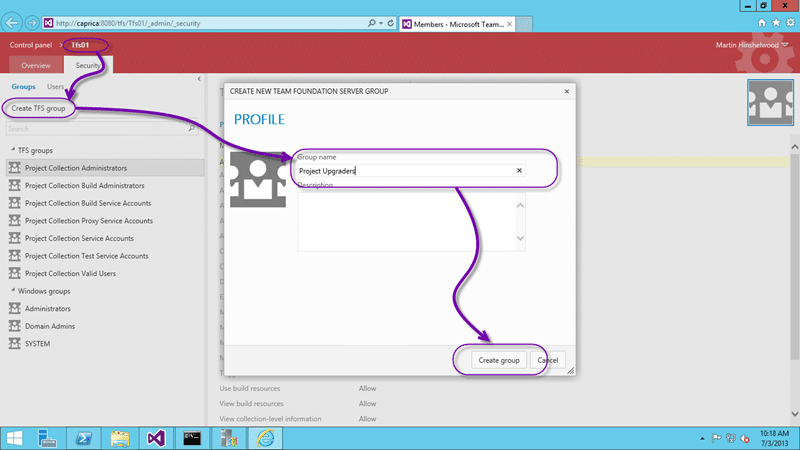The width and height of the screenshot is (800, 450).
Task: Switch to the Overview tab
Action: point(36,65)
